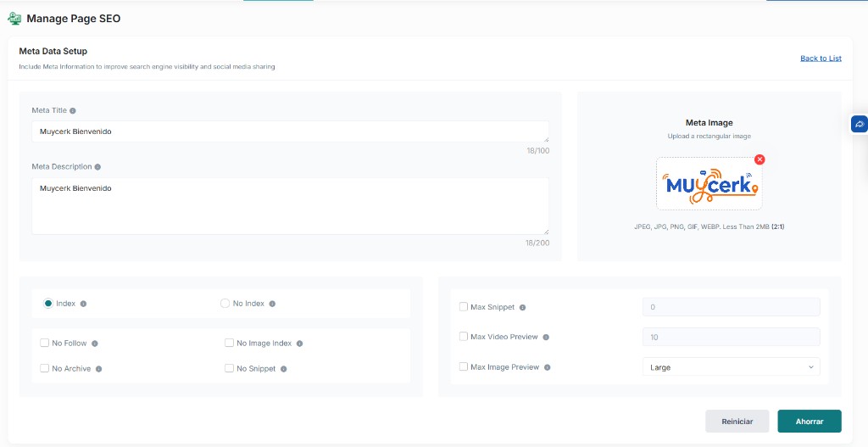Check the No Archive option
868x447 pixels.
44,369
